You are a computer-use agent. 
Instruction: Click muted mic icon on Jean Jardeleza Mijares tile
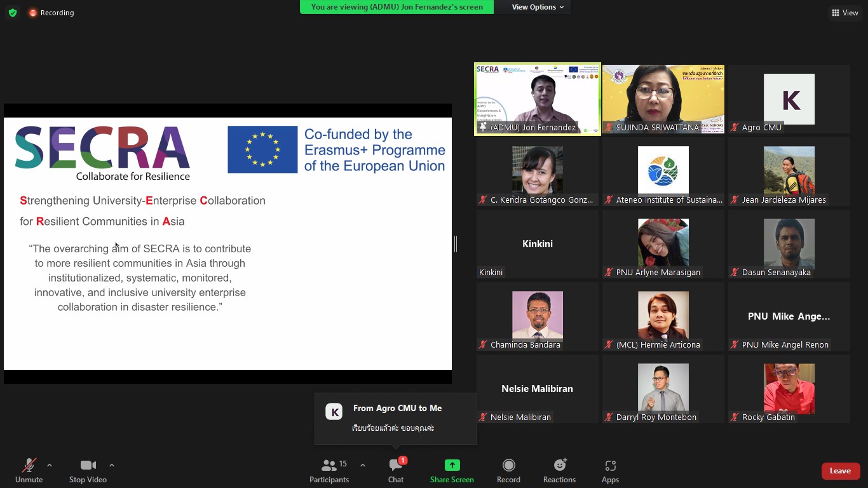tap(735, 200)
